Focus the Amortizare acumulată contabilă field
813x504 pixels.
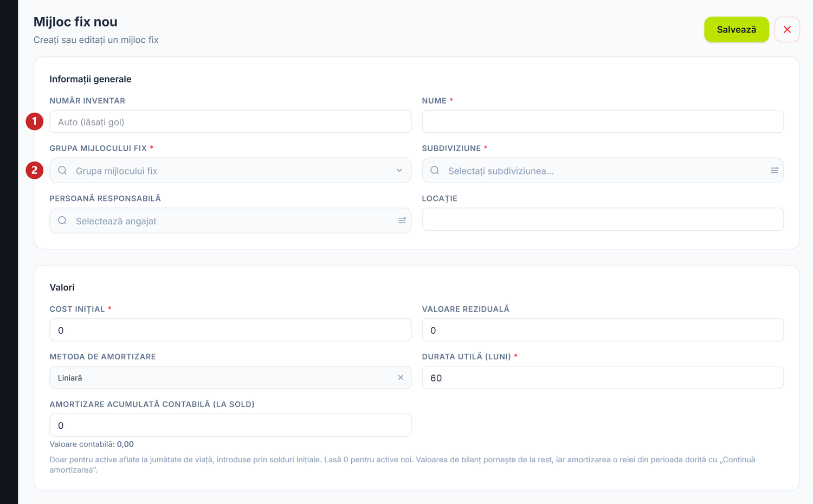(x=230, y=425)
